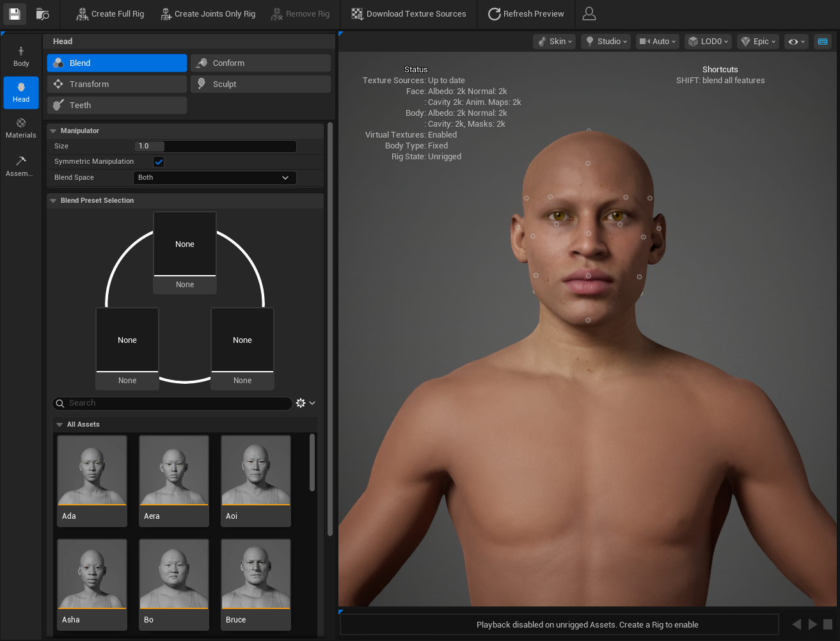Screen dimensions: 840x641
Task: Click the top None blend preset slot
Action: point(185,253)
